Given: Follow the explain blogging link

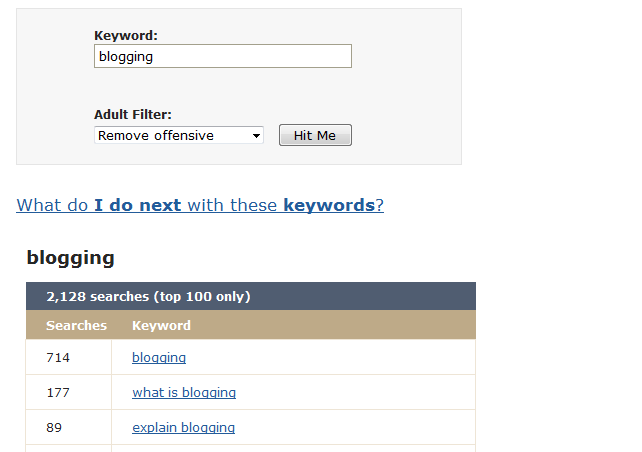Looking at the screenshot, I should pyautogui.click(x=183, y=427).
